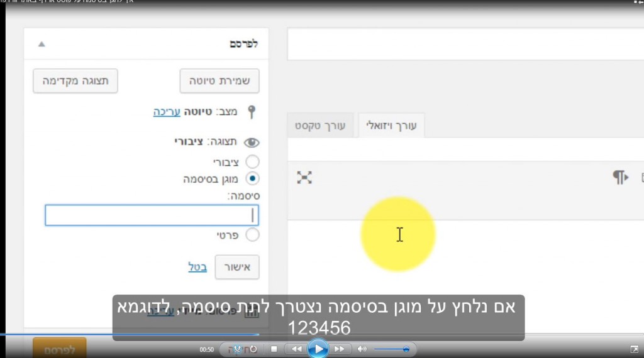Click the visibility eye icon

(x=252, y=142)
